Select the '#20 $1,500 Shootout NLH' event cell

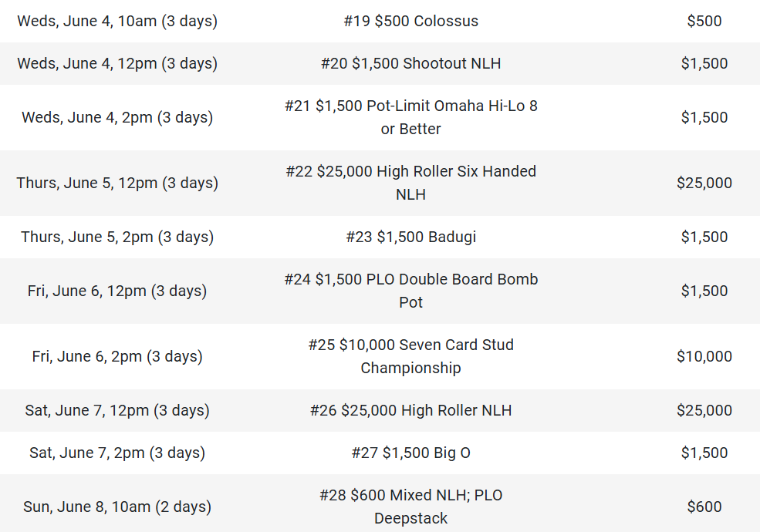point(410,63)
